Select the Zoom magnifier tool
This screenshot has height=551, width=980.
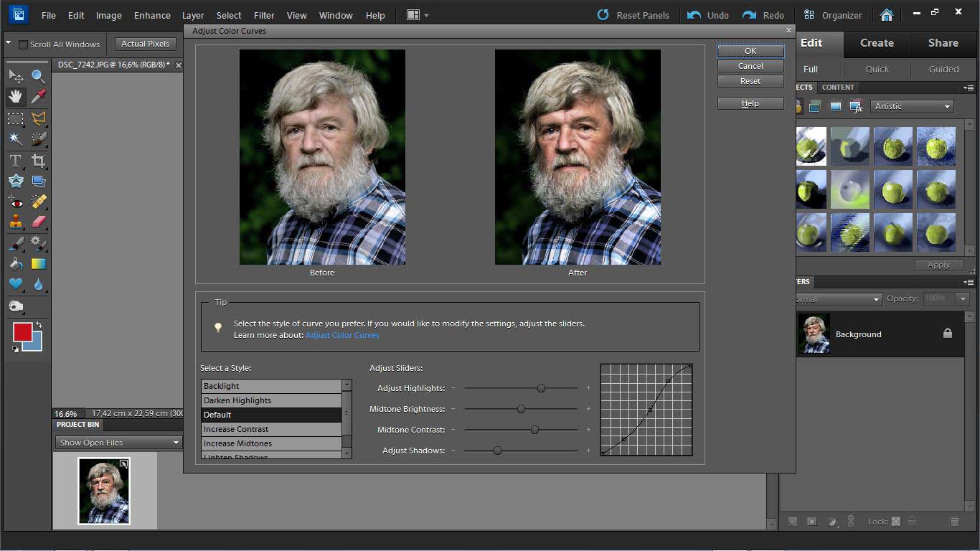(x=38, y=75)
